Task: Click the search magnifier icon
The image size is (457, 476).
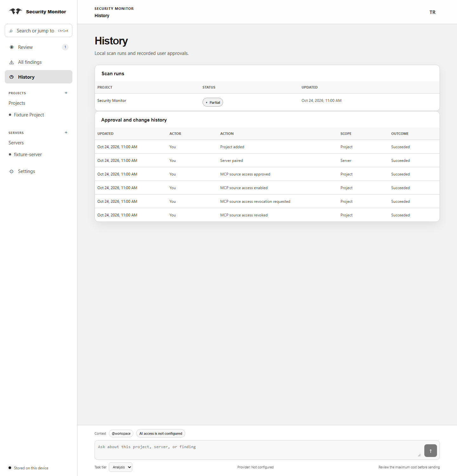Action: click(x=11, y=31)
